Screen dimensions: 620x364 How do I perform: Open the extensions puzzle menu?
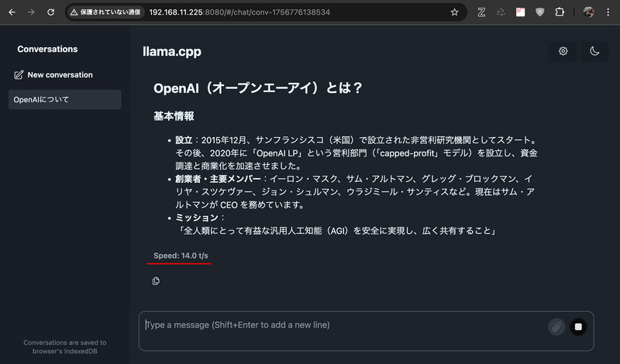tap(560, 12)
